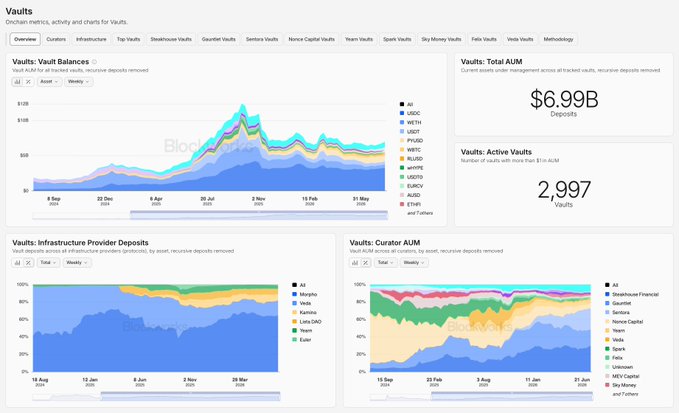The width and height of the screenshot is (679, 413).
Task: Toggle WETH series in legend
Action: (410, 123)
